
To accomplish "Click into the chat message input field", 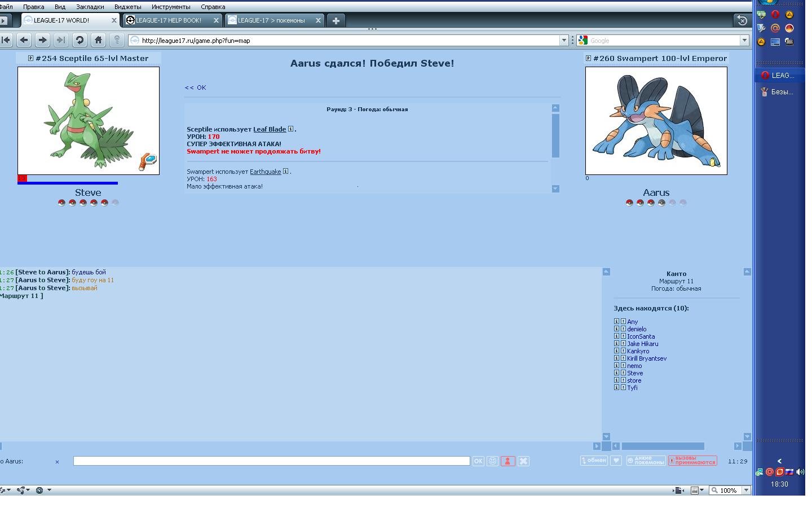I will click(x=271, y=461).
